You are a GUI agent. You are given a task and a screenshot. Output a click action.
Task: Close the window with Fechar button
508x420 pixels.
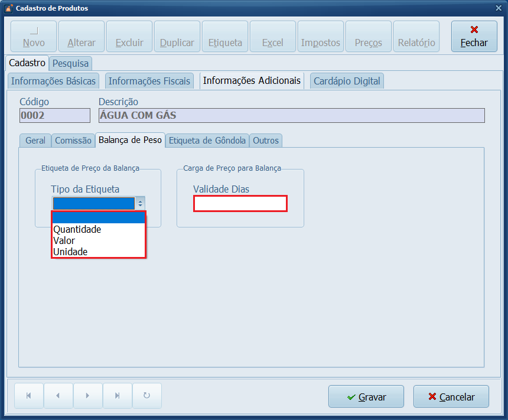coord(474,37)
